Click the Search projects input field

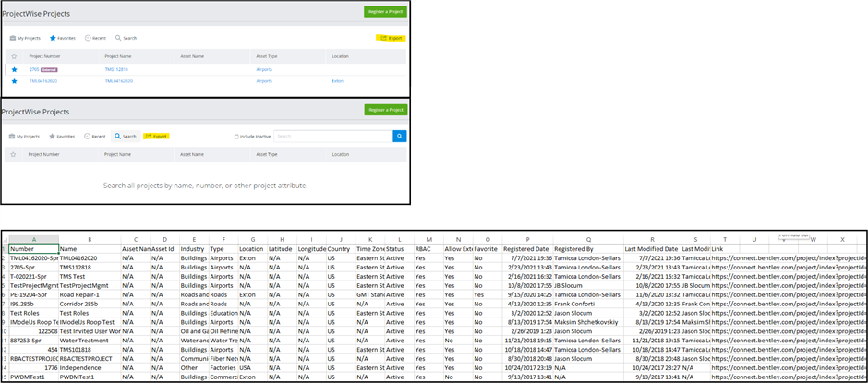(x=332, y=137)
